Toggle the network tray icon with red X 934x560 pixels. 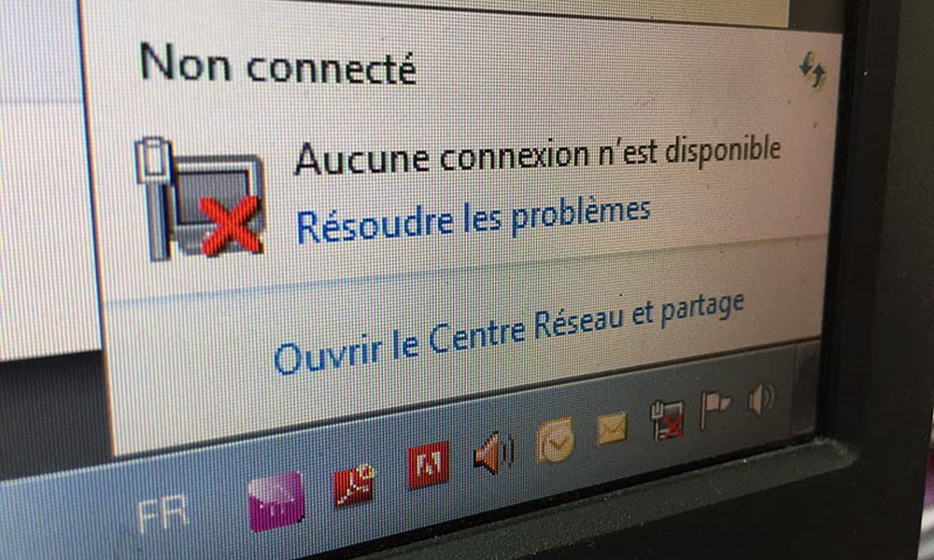pos(667,419)
